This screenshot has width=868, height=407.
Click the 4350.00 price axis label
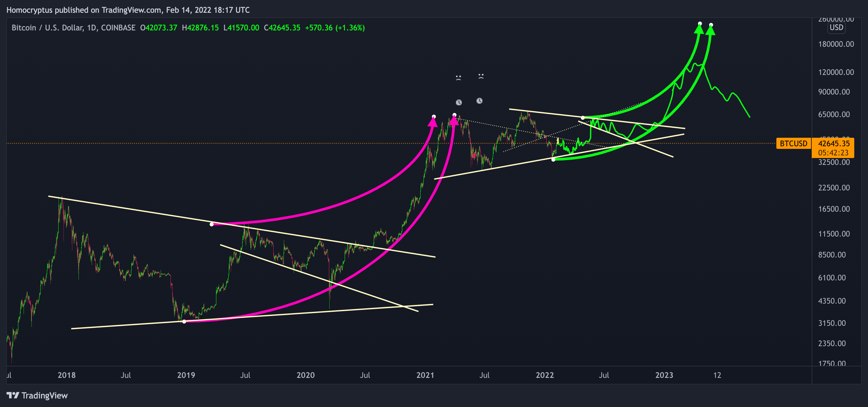point(832,301)
